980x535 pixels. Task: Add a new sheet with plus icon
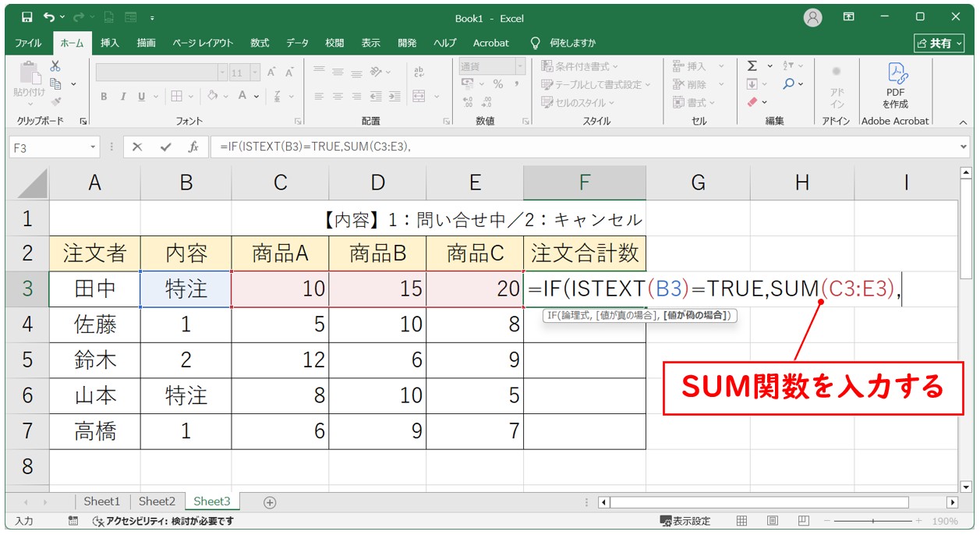[x=270, y=502]
